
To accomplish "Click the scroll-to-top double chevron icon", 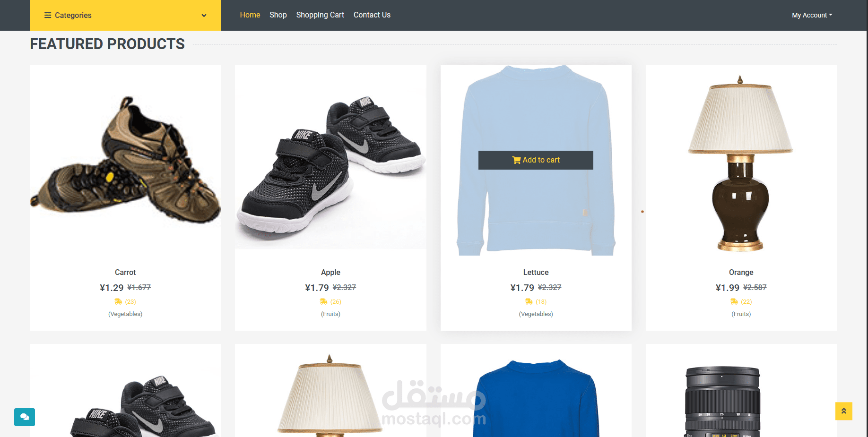I will [843, 411].
